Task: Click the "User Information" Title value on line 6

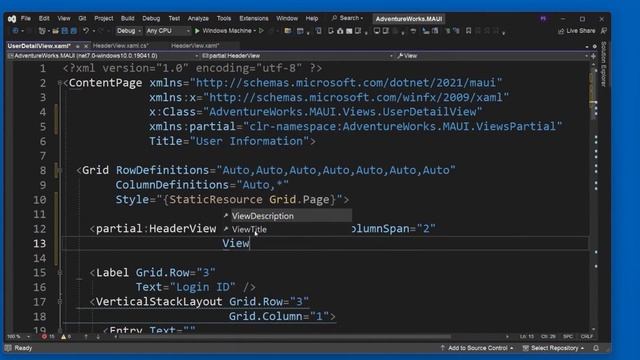Action: 249,141
